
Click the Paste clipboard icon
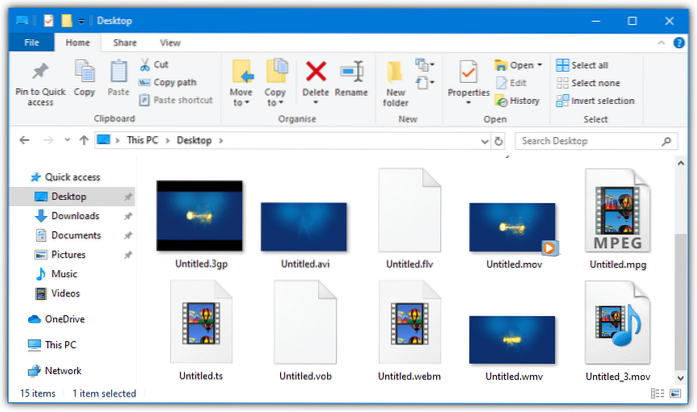point(118,71)
